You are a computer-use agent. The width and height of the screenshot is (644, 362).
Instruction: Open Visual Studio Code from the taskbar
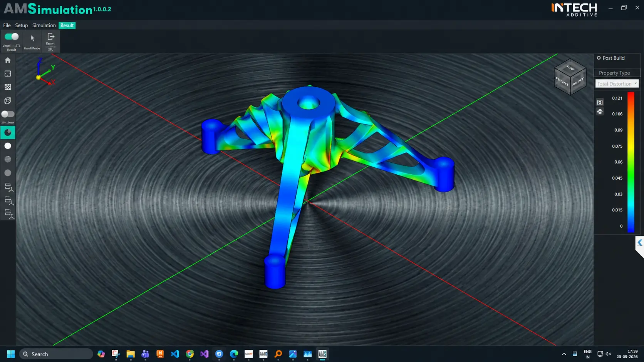(175, 354)
